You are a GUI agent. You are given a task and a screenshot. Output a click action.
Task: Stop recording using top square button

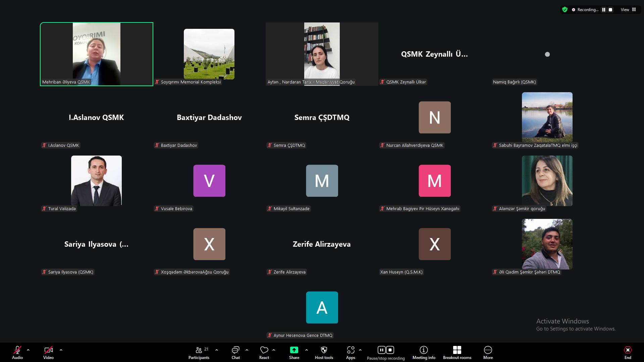click(610, 10)
